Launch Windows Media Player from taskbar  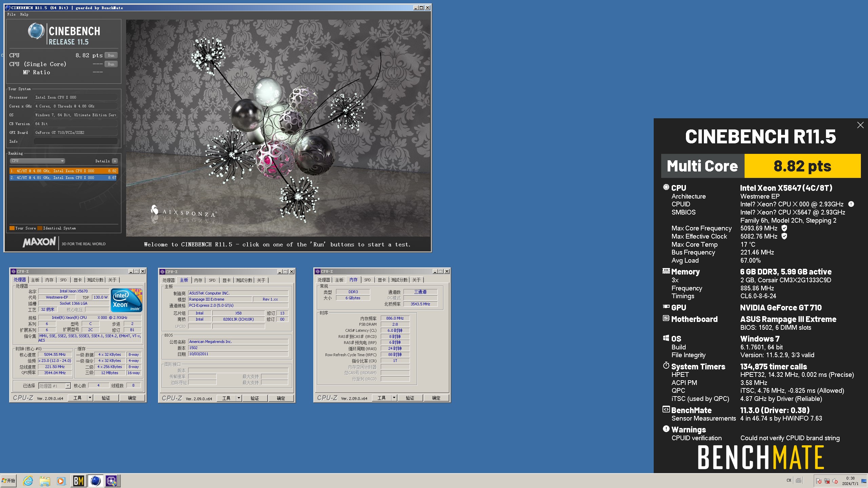(x=61, y=481)
